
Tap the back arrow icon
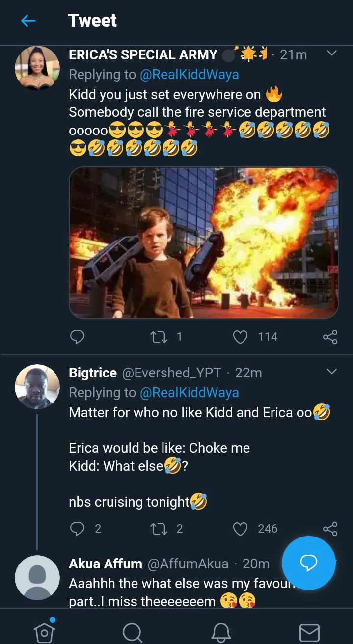[x=28, y=21]
